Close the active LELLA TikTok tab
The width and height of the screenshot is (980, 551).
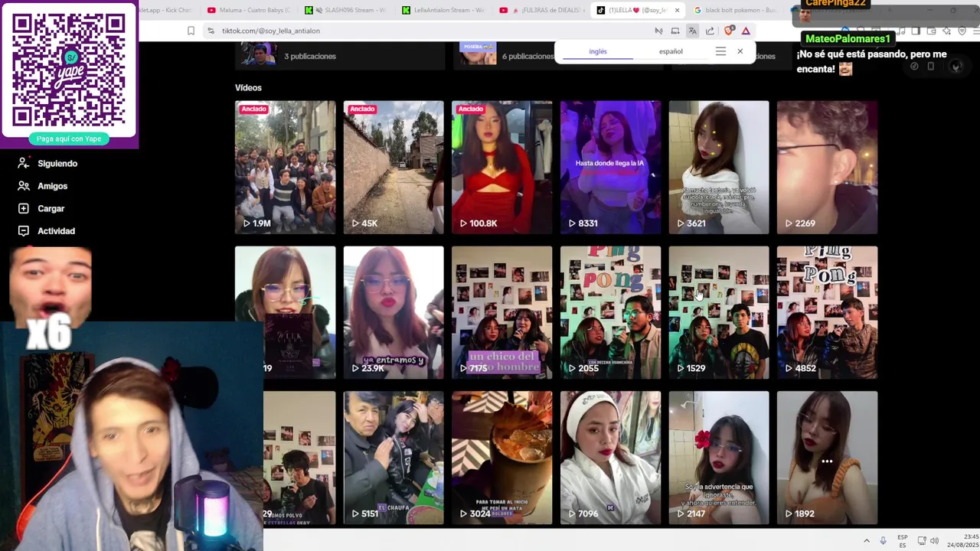click(677, 10)
